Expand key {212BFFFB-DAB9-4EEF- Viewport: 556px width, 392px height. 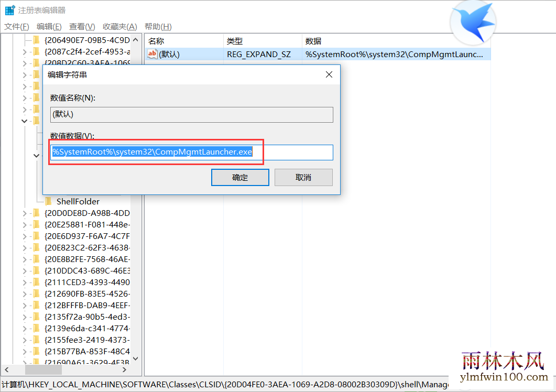[x=25, y=306]
